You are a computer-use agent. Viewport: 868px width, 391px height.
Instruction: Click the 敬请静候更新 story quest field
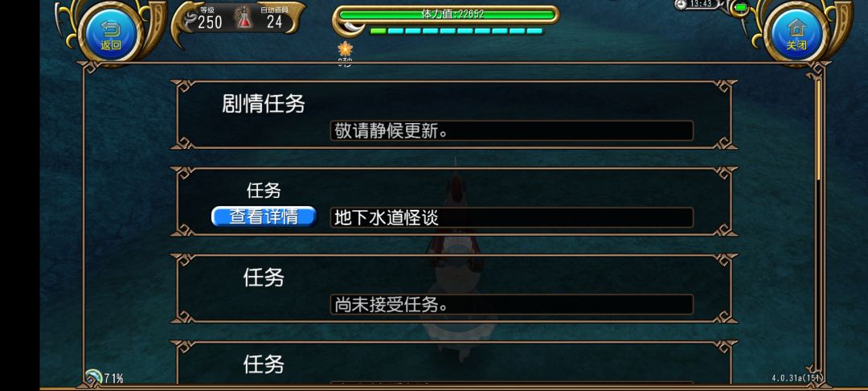coord(511,130)
